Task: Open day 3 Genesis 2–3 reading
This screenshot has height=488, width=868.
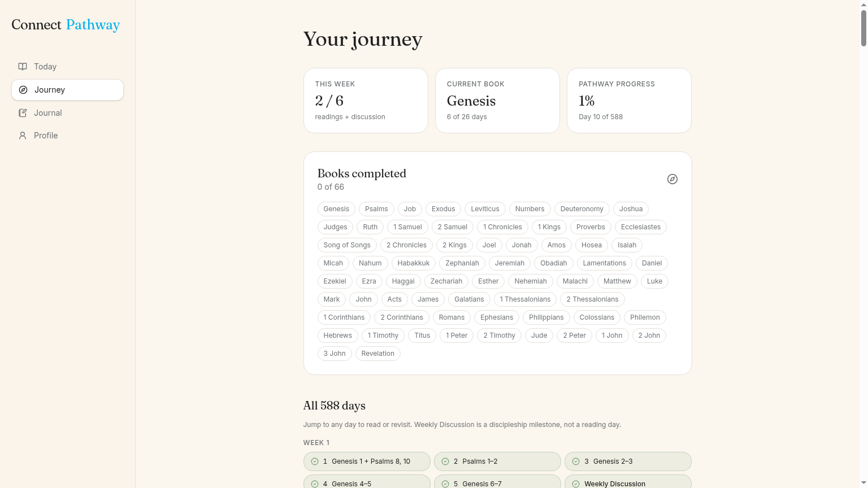Action: tap(628, 461)
